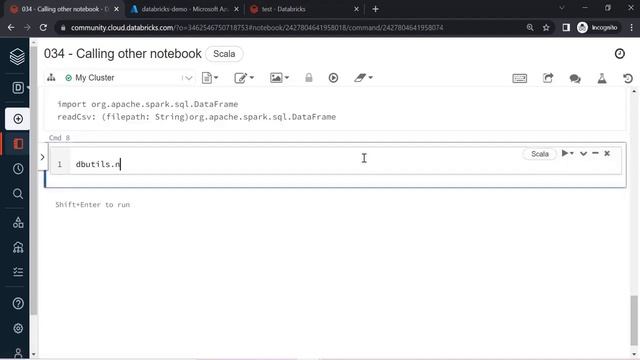This screenshot has width=640, height=360.
Task: Open the browser zoom magnifier icon
Action: click(530, 28)
